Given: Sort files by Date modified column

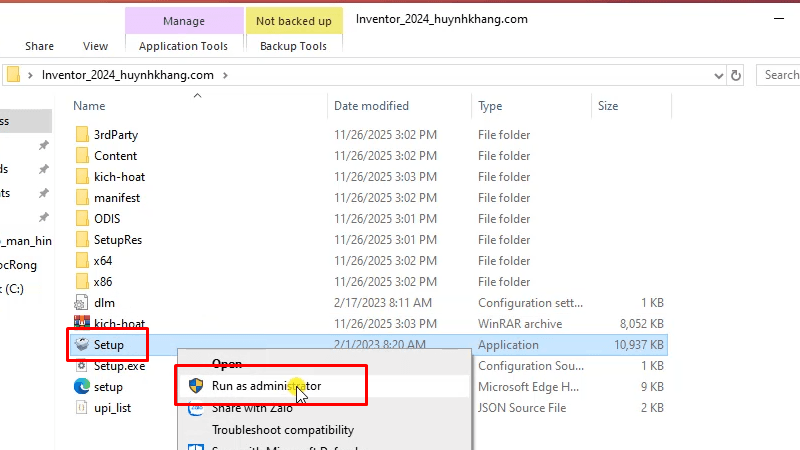Looking at the screenshot, I should pos(371,106).
